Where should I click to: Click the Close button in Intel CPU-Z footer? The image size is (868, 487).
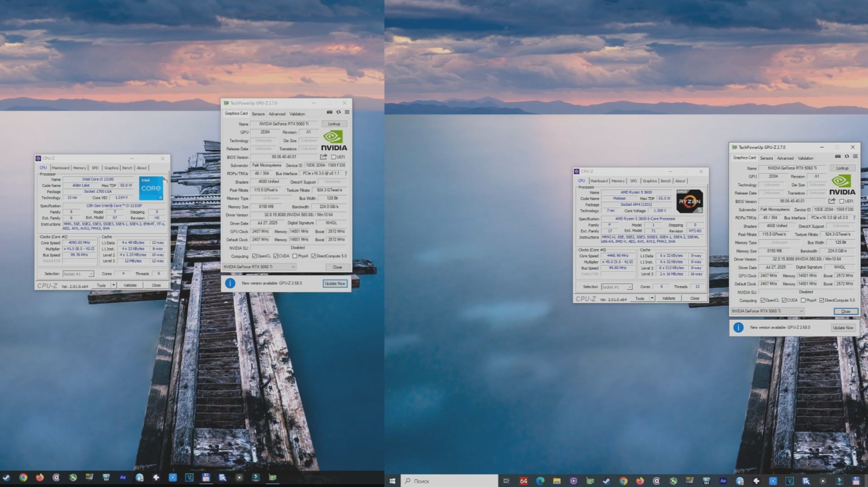coord(156,285)
